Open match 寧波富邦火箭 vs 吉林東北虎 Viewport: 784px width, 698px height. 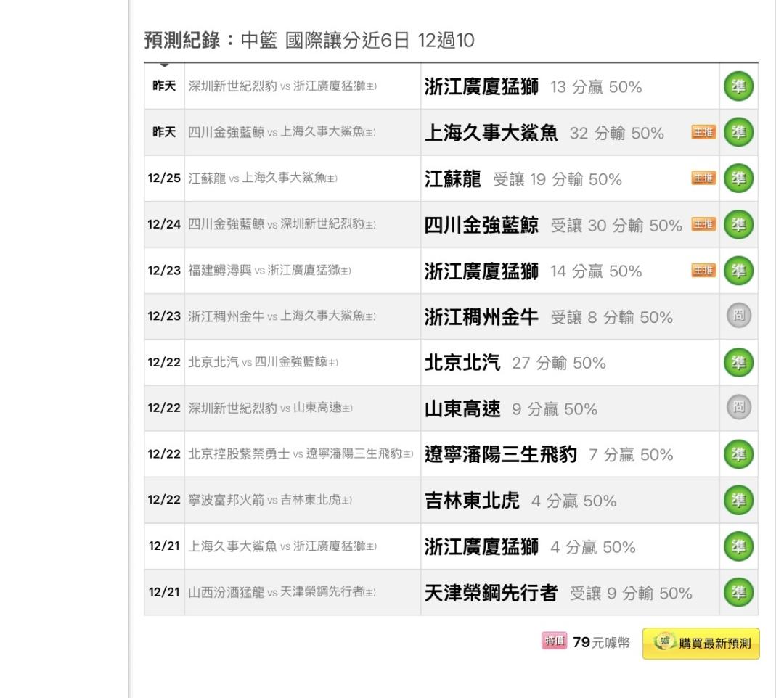pos(281,501)
